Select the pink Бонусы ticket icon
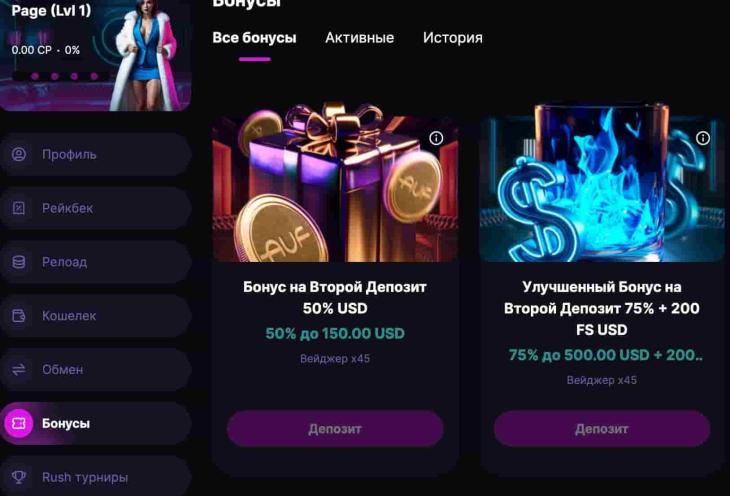Screen dimensions: 730x496 coord(19,423)
